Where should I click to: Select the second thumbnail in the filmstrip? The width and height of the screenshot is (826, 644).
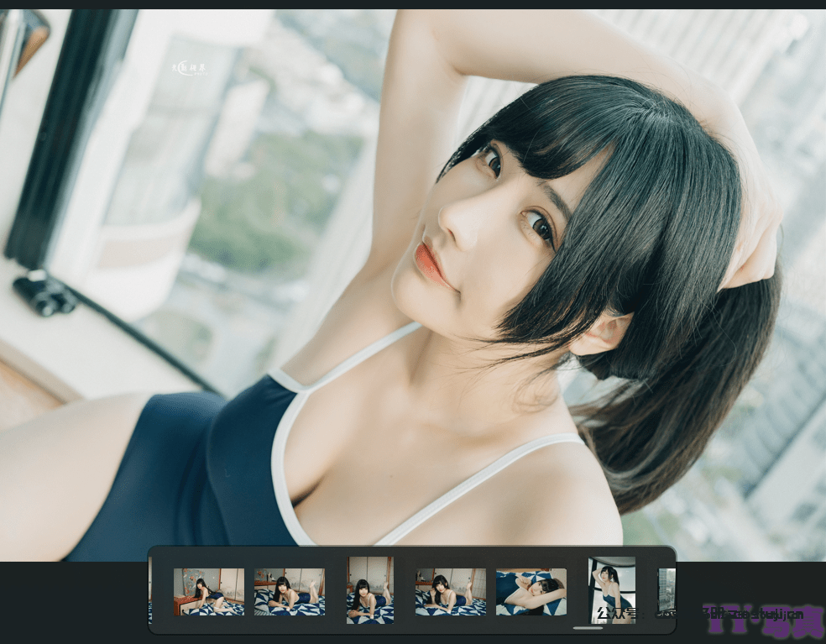click(289, 592)
